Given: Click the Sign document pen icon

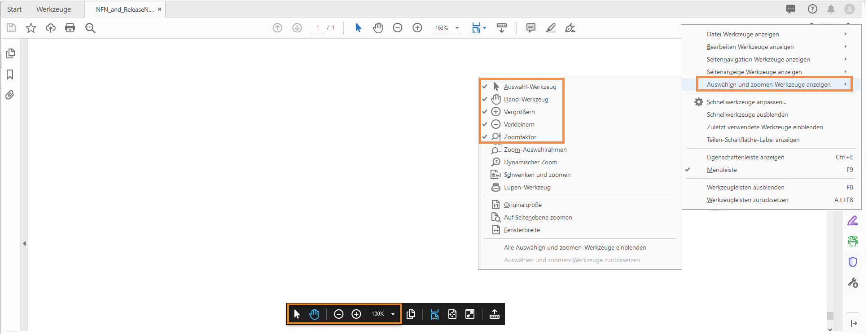Looking at the screenshot, I should 570,28.
